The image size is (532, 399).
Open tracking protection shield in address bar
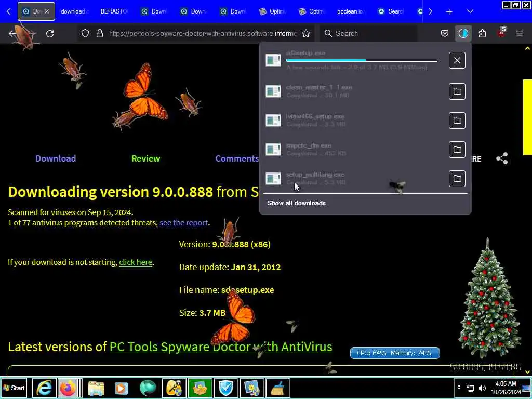pos(85,34)
